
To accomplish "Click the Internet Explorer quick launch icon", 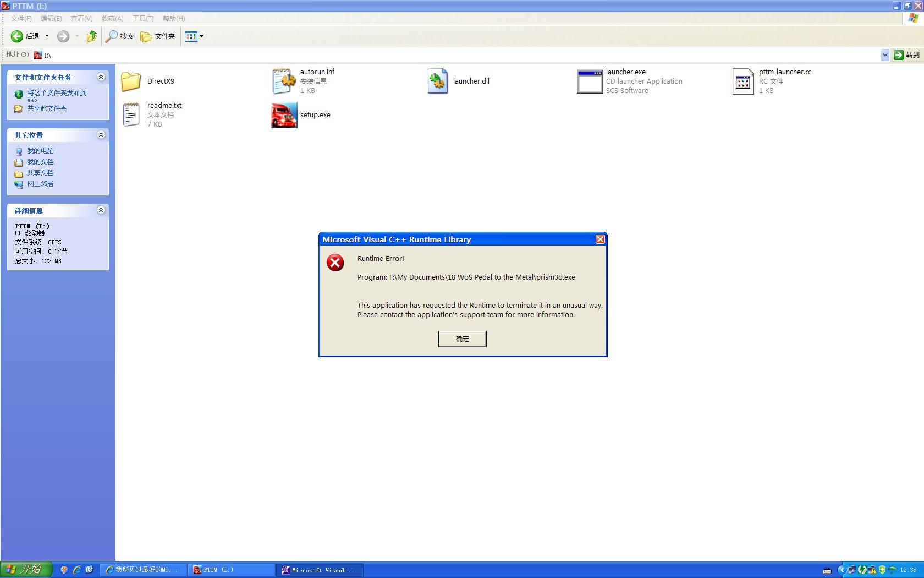I will tap(77, 570).
